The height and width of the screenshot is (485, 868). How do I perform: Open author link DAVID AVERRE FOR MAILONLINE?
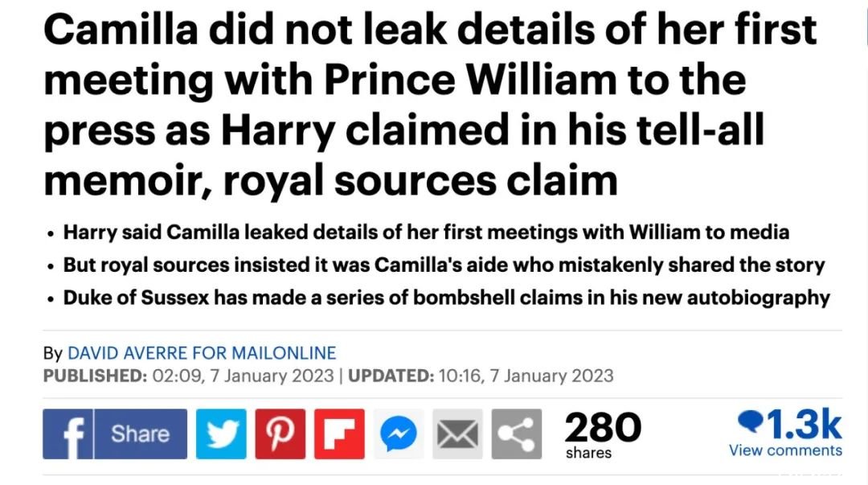pos(202,353)
